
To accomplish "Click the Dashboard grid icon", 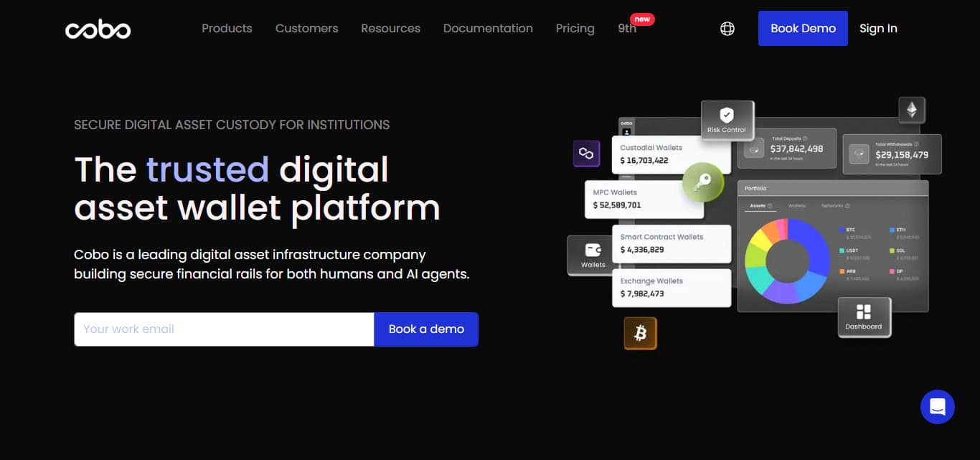I will click(x=864, y=311).
